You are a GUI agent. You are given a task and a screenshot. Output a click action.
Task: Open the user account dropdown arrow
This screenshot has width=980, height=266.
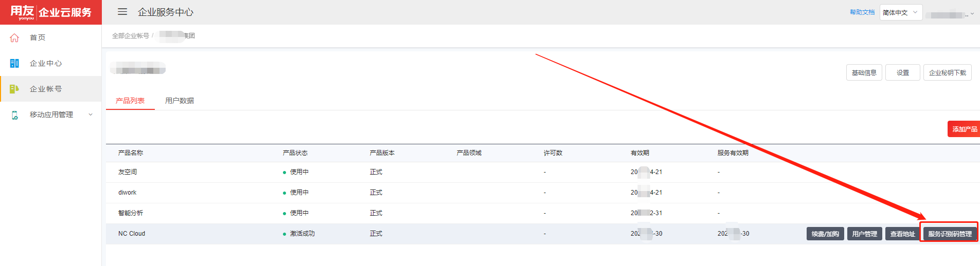pos(972,14)
